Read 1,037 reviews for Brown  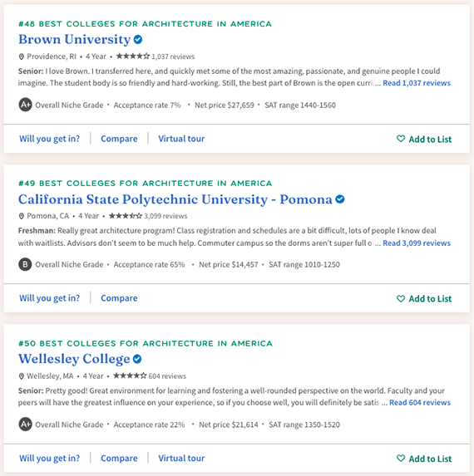pos(417,83)
